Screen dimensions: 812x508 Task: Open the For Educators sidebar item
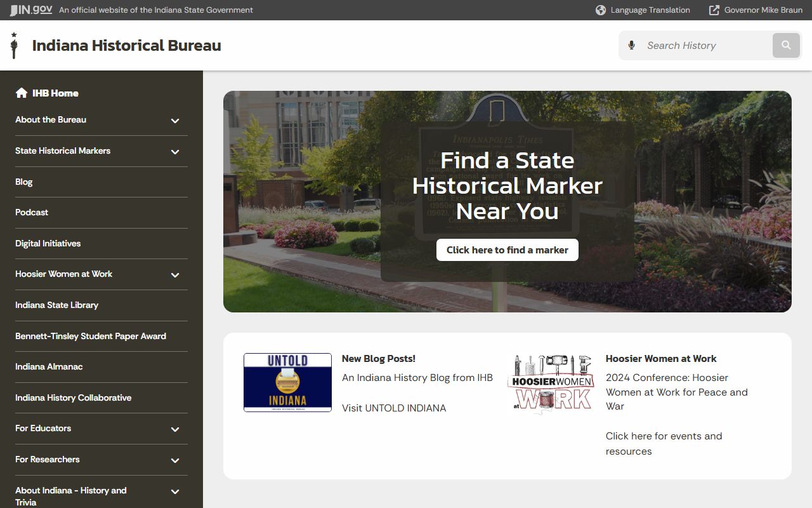(x=43, y=428)
